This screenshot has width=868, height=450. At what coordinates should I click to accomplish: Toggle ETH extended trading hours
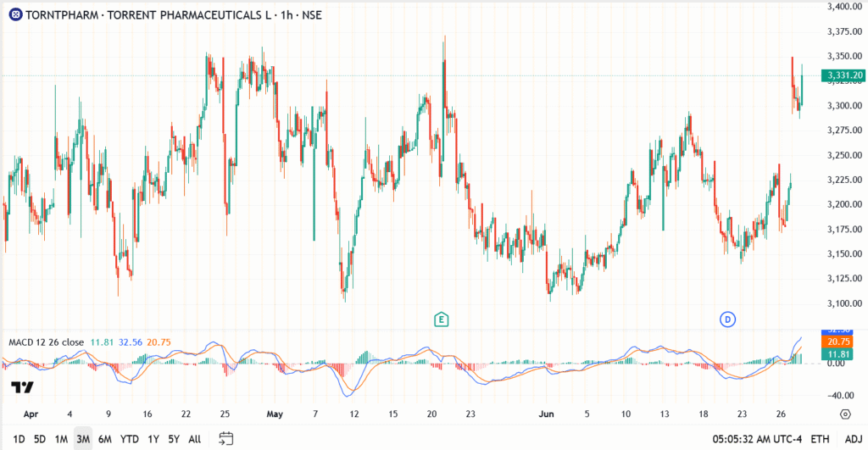tap(821, 439)
